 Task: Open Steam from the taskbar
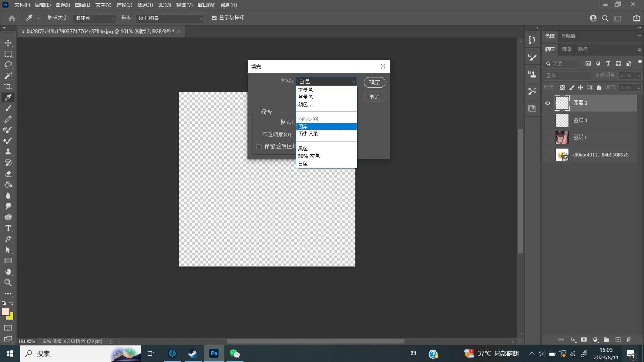tap(193, 353)
